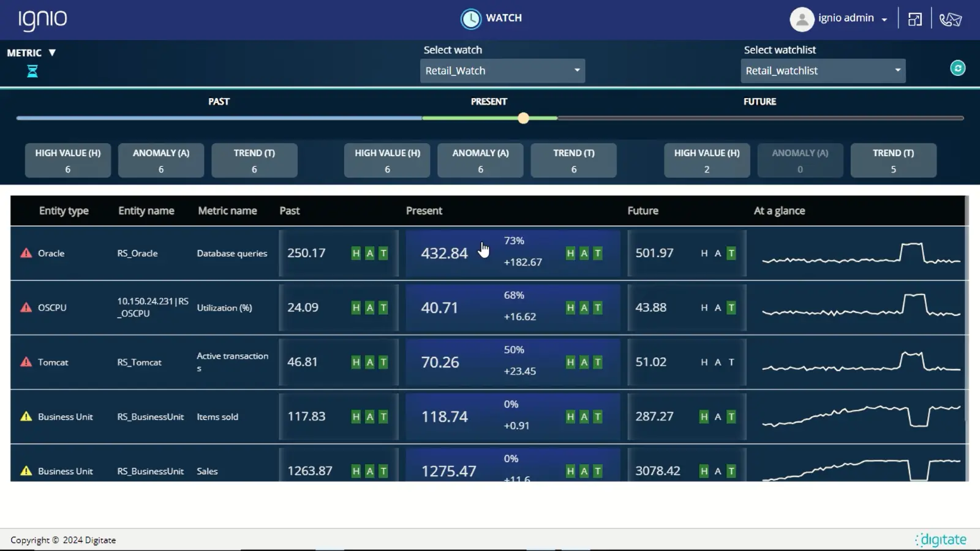The height and width of the screenshot is (551, 980).
Task: Toggle Future TREND (T) filter
Action: point(893,160)
